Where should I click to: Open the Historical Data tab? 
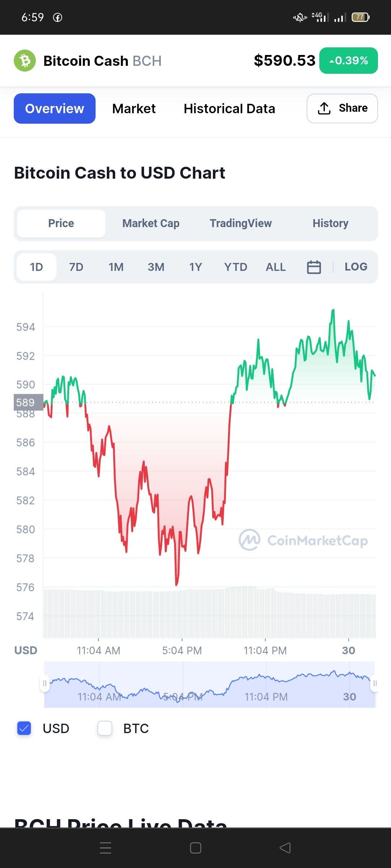(x=230, y=109)
